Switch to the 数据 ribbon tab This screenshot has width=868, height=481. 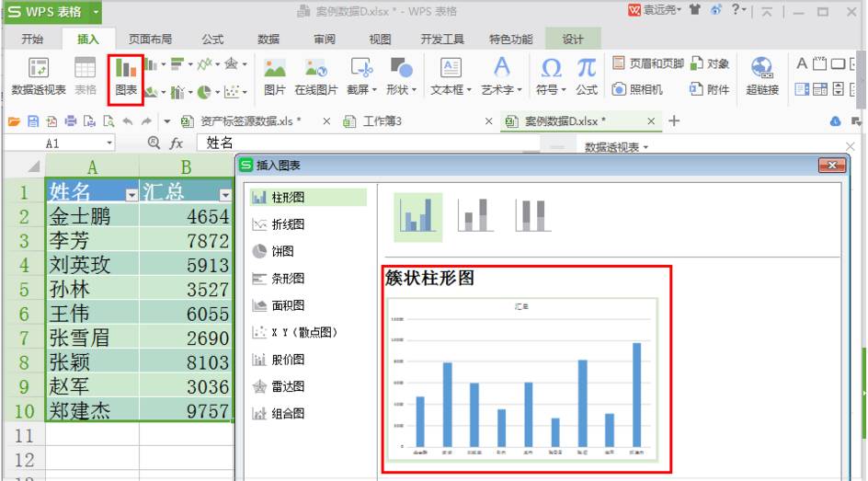coord(268,40)
